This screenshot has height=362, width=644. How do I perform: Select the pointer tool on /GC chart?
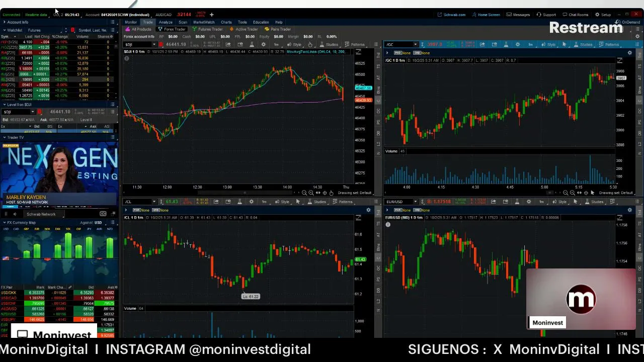pos(564,44)
